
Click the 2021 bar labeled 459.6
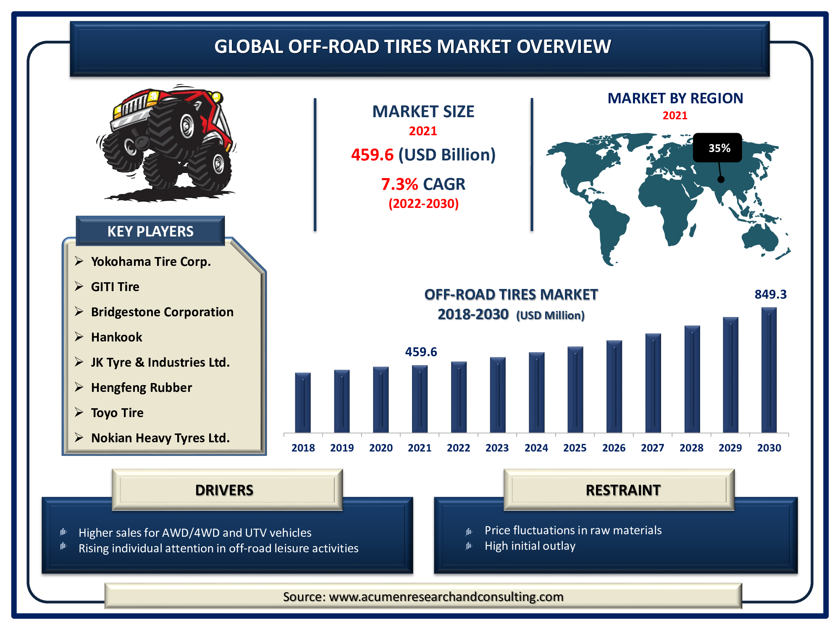coord(420,399)
